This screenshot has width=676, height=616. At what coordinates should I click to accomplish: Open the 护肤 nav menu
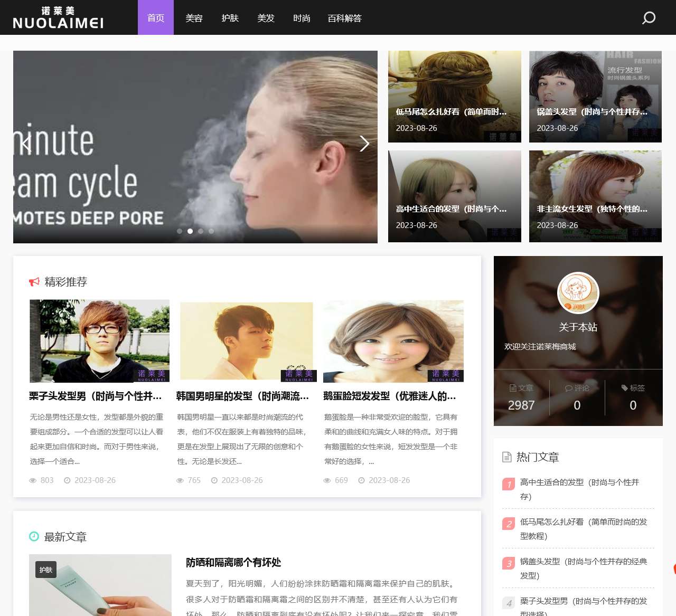(x=230, y=18)
